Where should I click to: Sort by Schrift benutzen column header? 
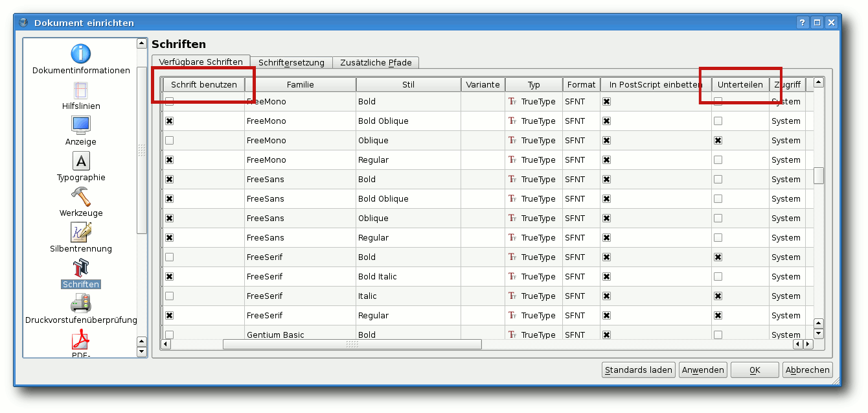[x=203, y=84]
